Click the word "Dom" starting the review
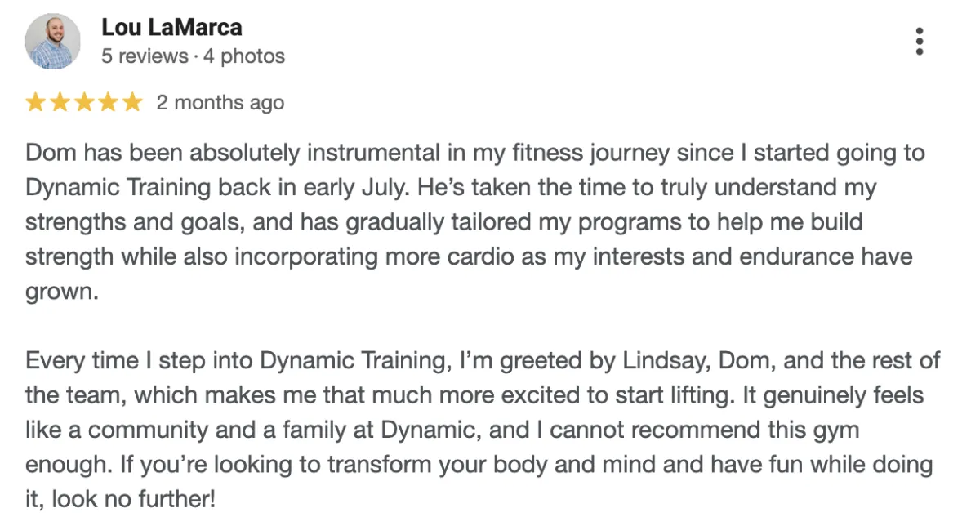 (47, 153)
